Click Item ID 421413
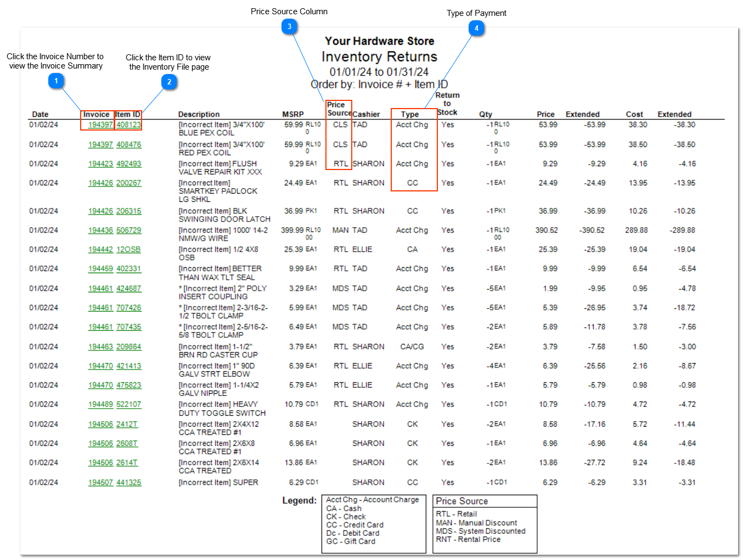The image size is (743, 560). (x=128, y=366)
